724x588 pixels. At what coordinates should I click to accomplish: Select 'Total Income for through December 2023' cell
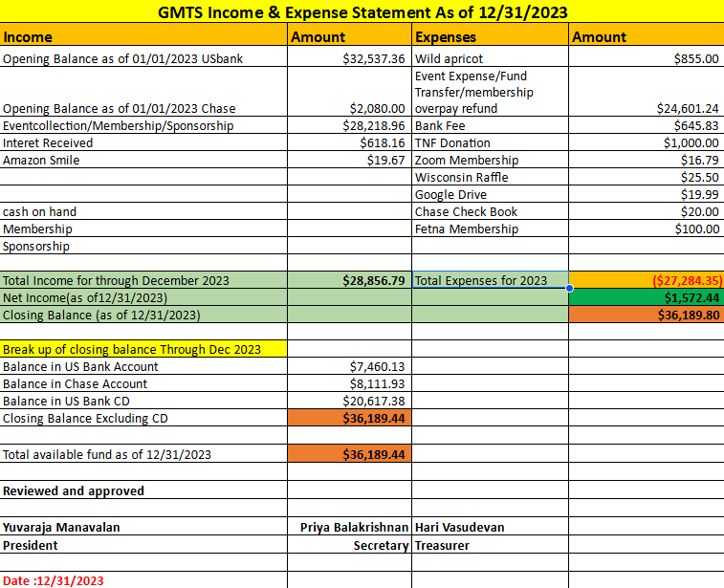(143, 280)
